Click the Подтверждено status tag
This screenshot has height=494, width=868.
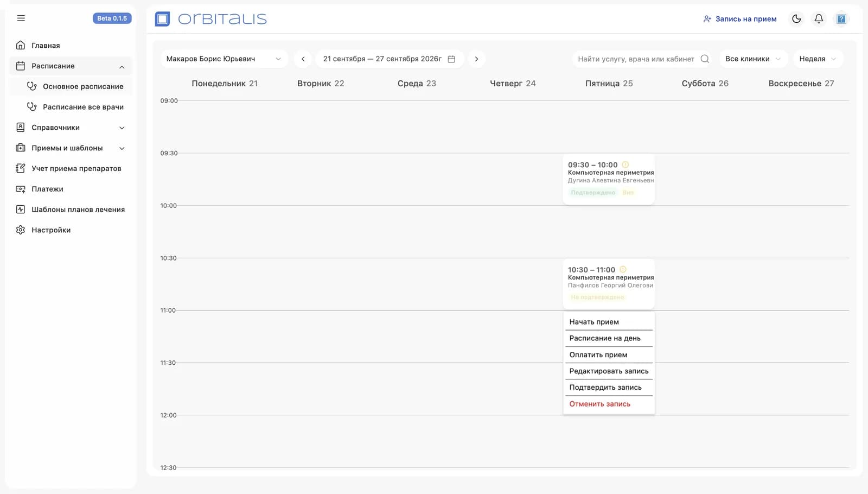pyautogui.click(x=593, y=193)
